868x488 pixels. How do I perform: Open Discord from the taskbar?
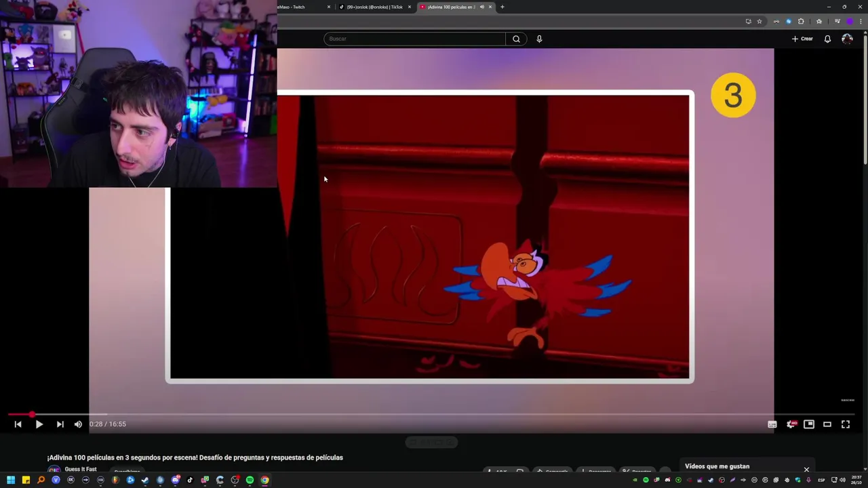(x=175, y=480)
